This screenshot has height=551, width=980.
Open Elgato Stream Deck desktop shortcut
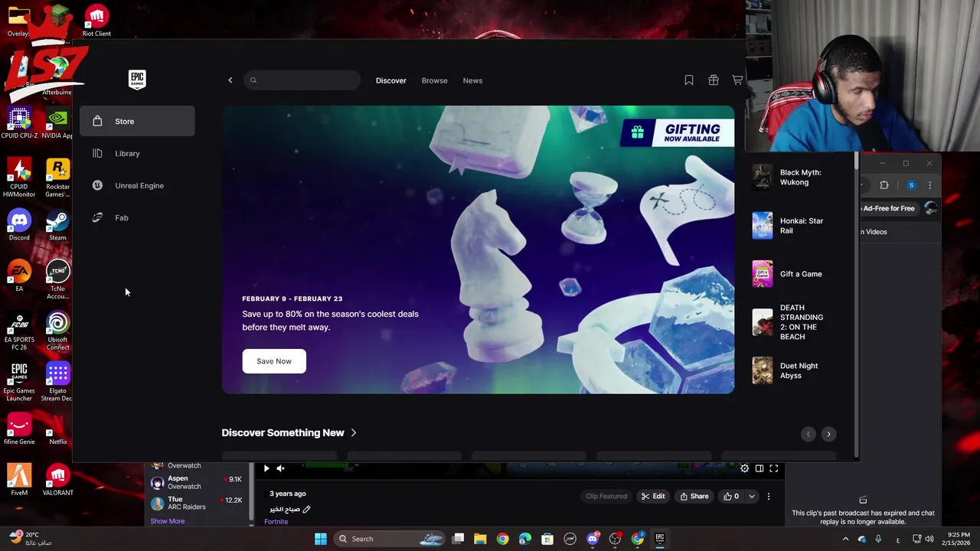coord(57,382)
